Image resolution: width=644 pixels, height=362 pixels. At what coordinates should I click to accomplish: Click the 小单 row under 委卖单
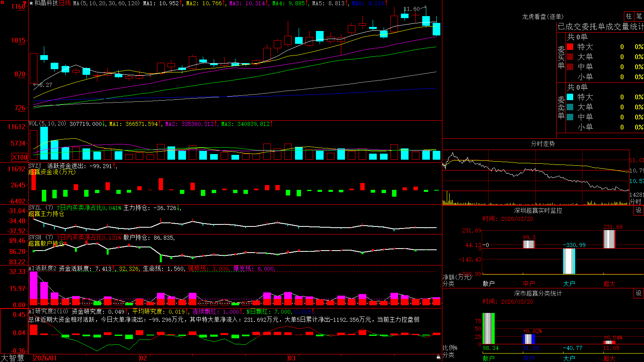(605, 127)
